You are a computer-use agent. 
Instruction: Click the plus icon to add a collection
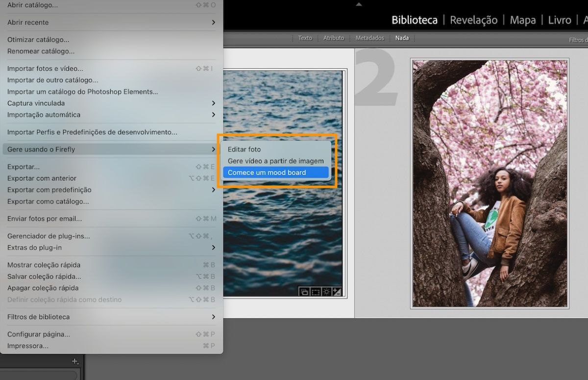click(75, 361)
